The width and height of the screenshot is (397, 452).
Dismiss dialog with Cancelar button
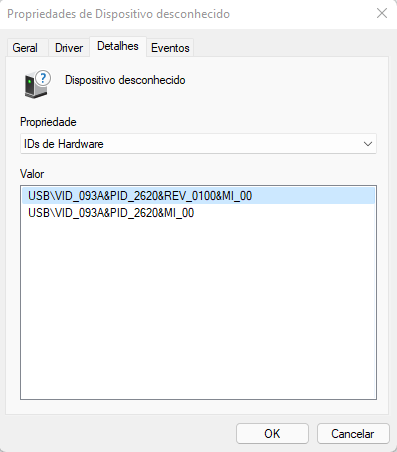pos(353,434)
